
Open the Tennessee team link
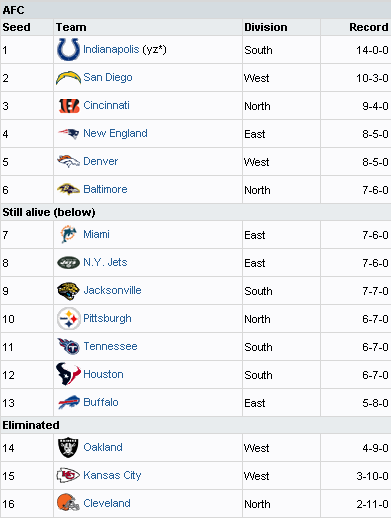click(110, 346)
